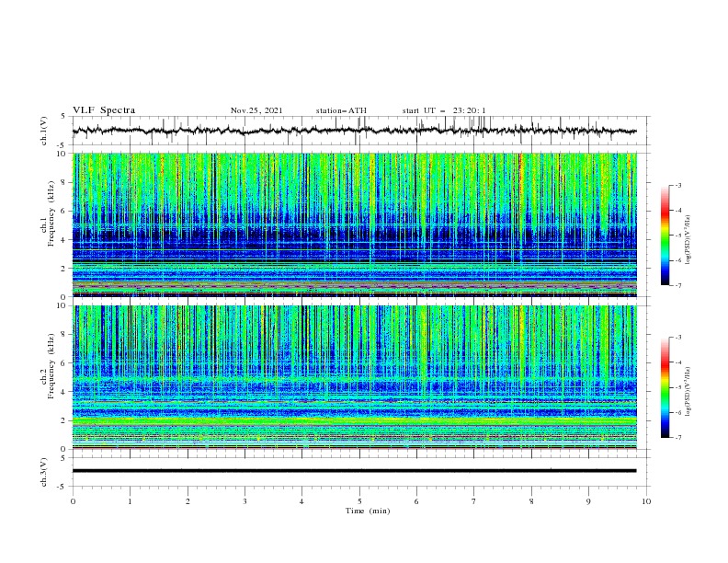Viewport: 728px width, 563px height.
Task: Click the "station=ATH" header label
Action: coord(341,110)
